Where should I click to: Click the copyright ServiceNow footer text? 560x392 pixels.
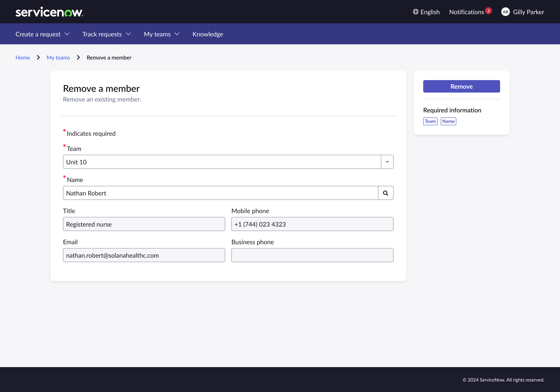503,380
